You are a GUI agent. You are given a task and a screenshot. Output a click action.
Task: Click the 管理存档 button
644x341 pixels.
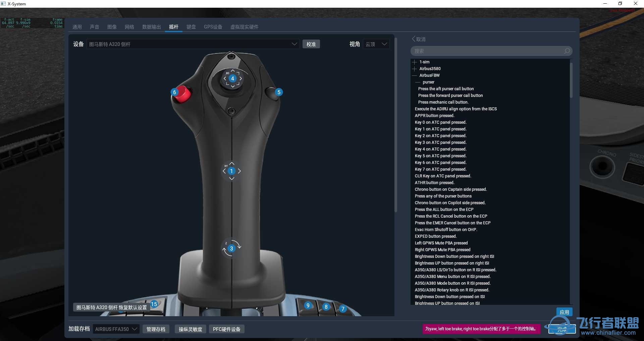point(156,329)
